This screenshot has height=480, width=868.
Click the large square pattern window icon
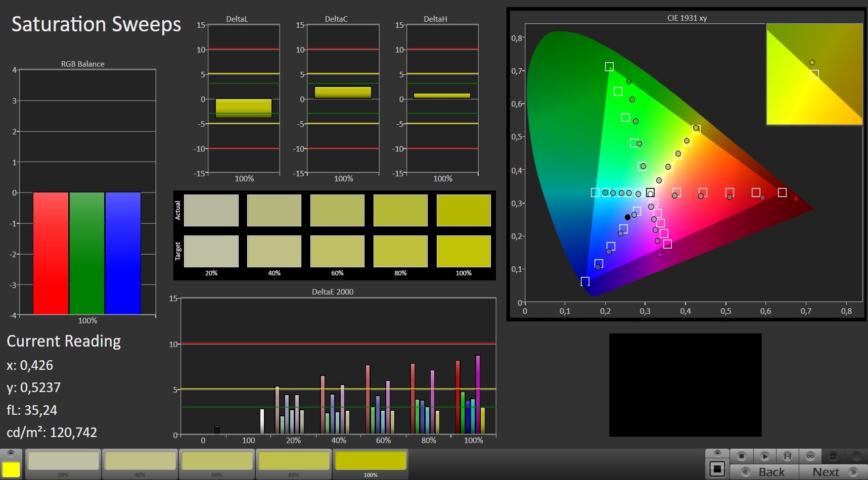pos(717,469)
